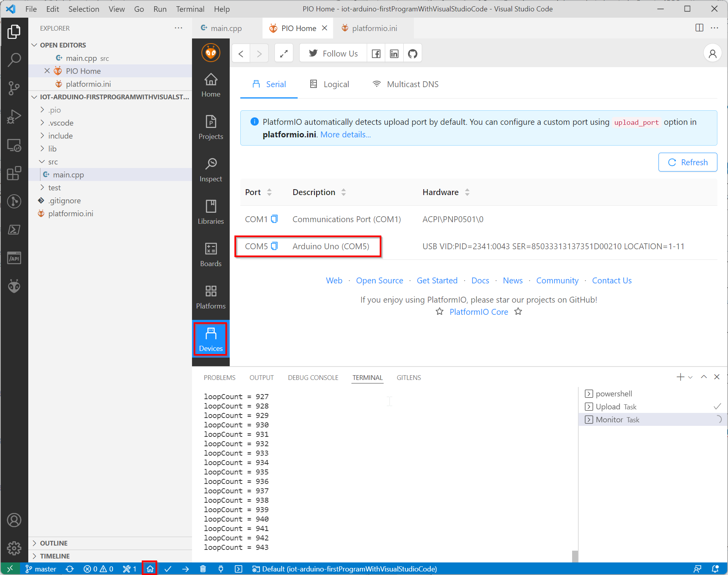Open PlatformIO terminal icon in status bar
The width and height of the screenshot is (728, 575).
pyautogui.click(x=239, y=569)
